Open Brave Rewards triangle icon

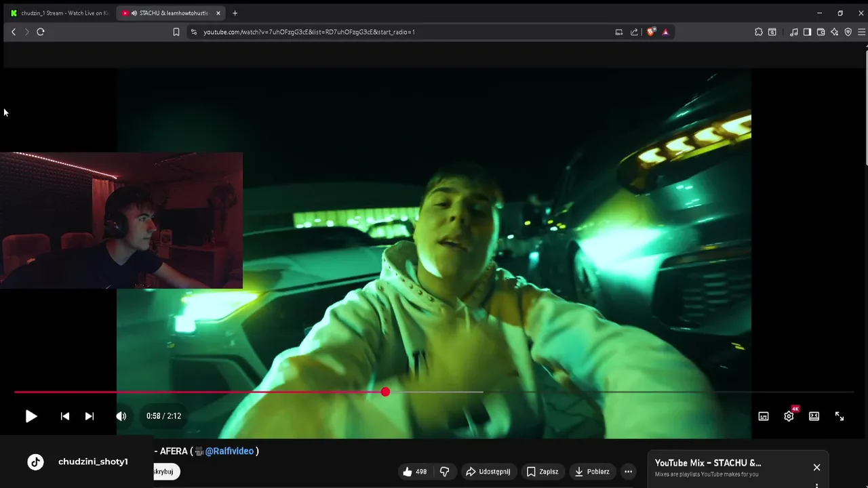coord(666,32)
